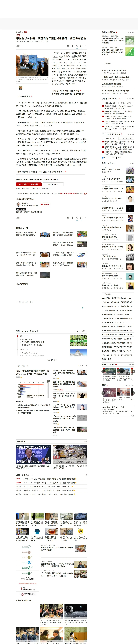Previous arrow on the 動画ランキング carousel

point(103,371)
